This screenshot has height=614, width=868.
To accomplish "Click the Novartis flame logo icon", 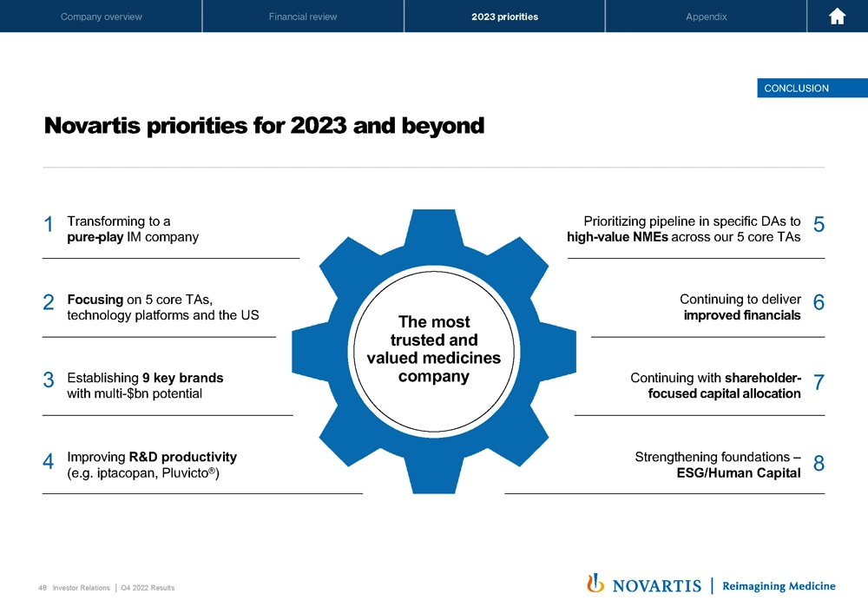I will tap(595, 584).
